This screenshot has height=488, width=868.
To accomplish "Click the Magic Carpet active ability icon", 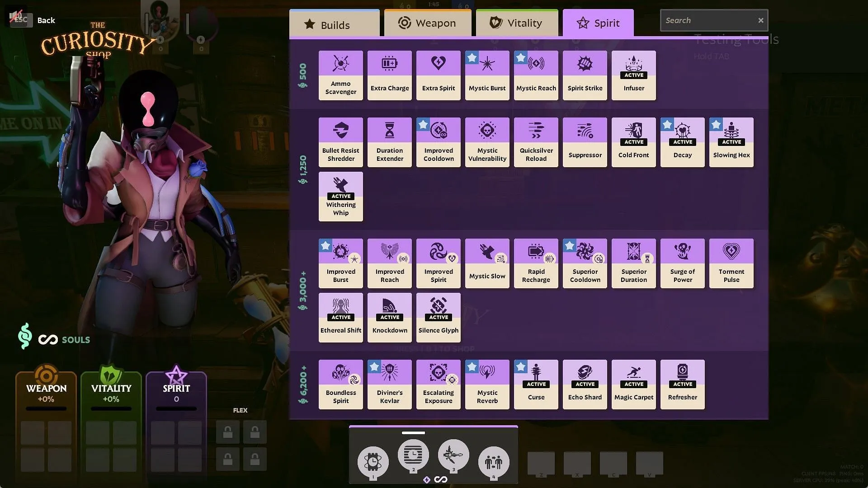I will pos(633,385).
